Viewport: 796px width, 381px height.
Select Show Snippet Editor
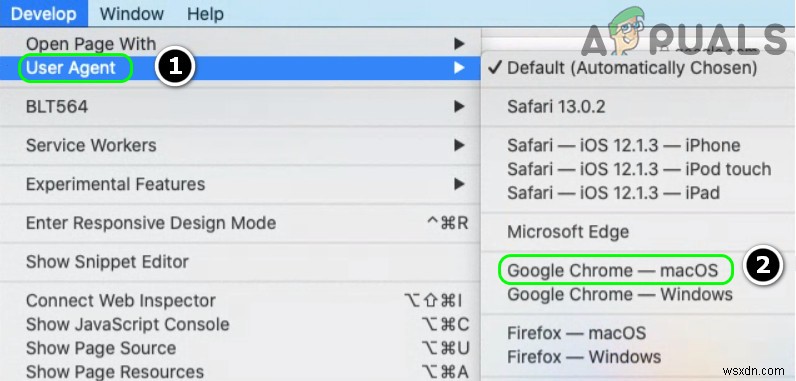(240, 262)
